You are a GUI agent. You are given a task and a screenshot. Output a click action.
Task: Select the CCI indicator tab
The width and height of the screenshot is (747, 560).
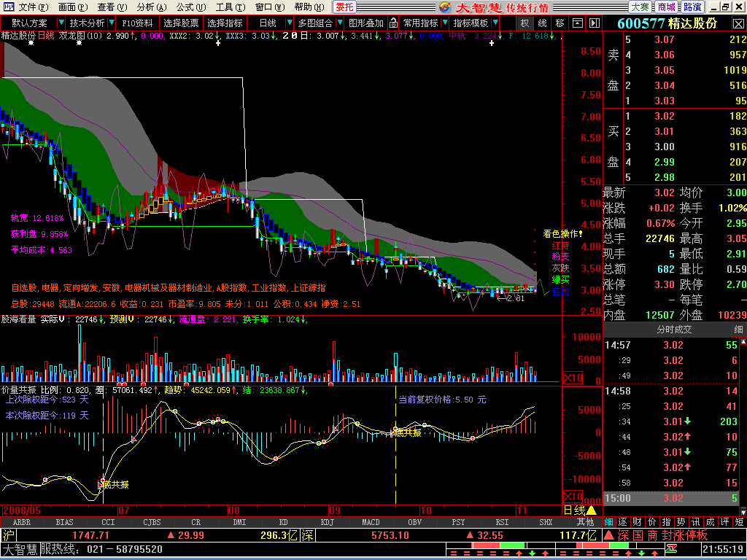(x=108, y=522)
